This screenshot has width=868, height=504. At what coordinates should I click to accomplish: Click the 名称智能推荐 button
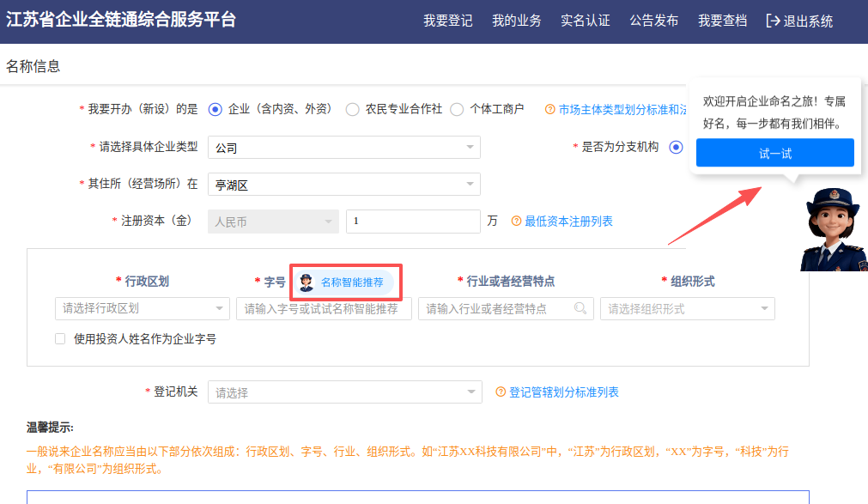(343, 282)
